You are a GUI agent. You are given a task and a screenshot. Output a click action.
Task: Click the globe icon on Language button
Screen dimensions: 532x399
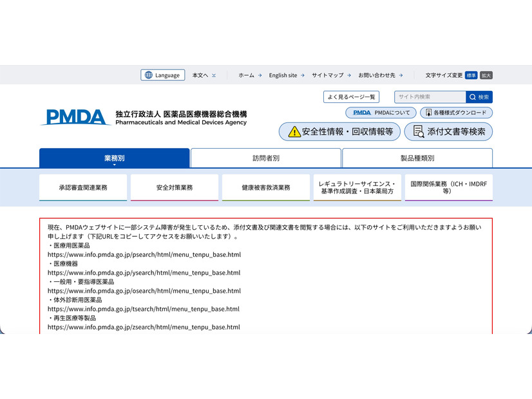click(x=149, y=75)
